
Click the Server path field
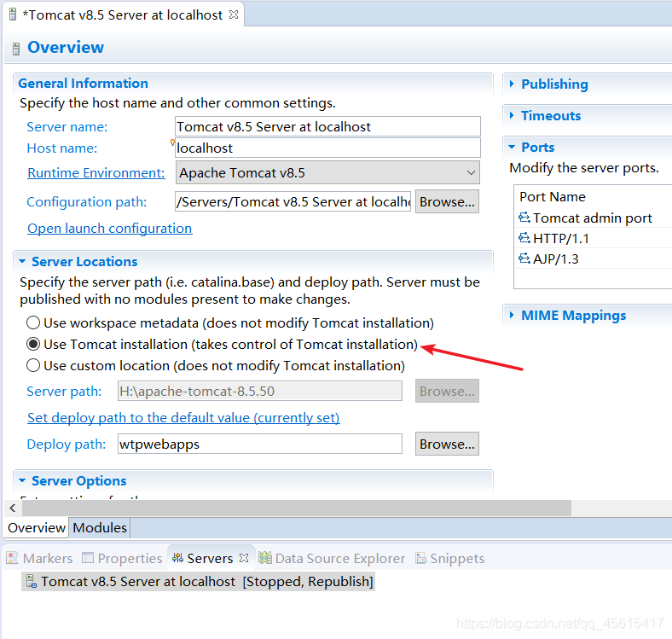(260, 391)
